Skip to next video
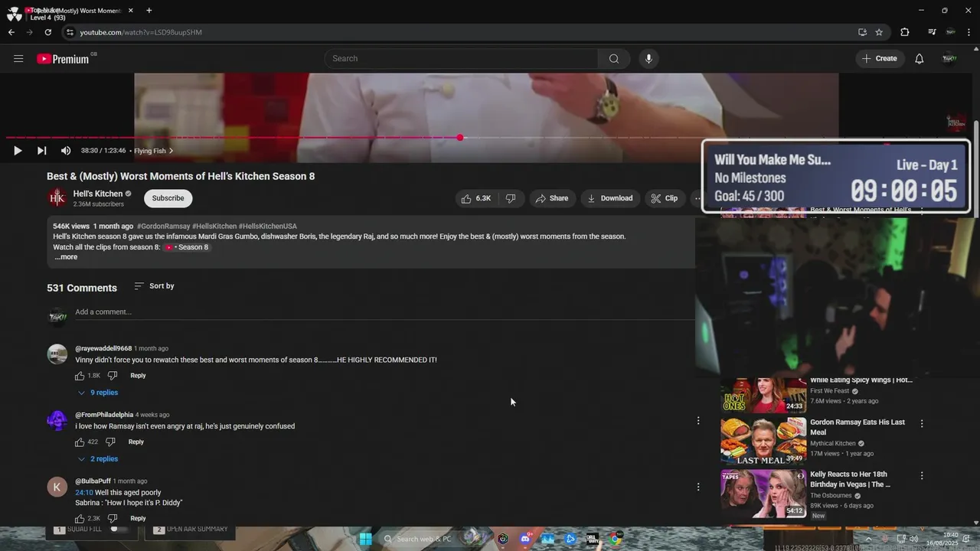980x551 pixels. click(x=41, y=151)
